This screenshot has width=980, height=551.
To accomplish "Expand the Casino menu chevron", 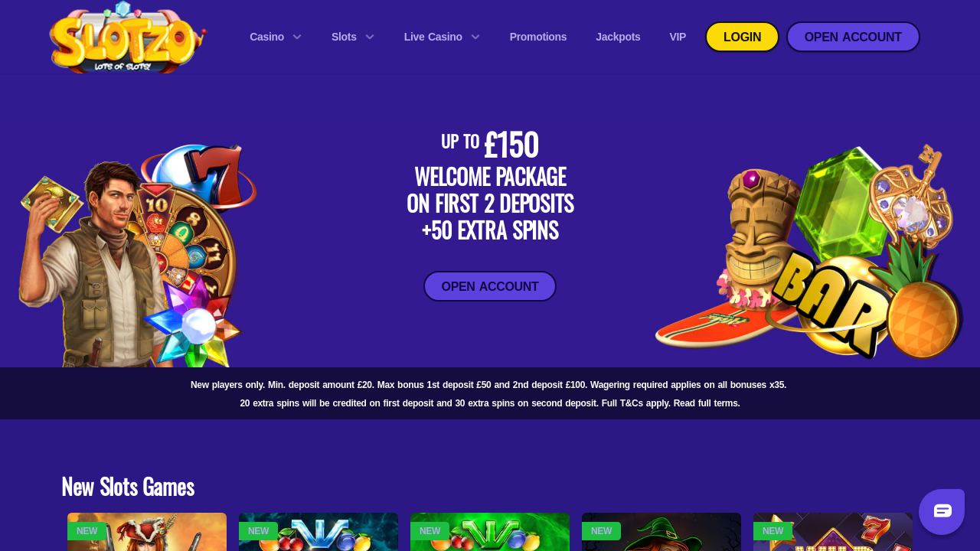I will (297, 37).
